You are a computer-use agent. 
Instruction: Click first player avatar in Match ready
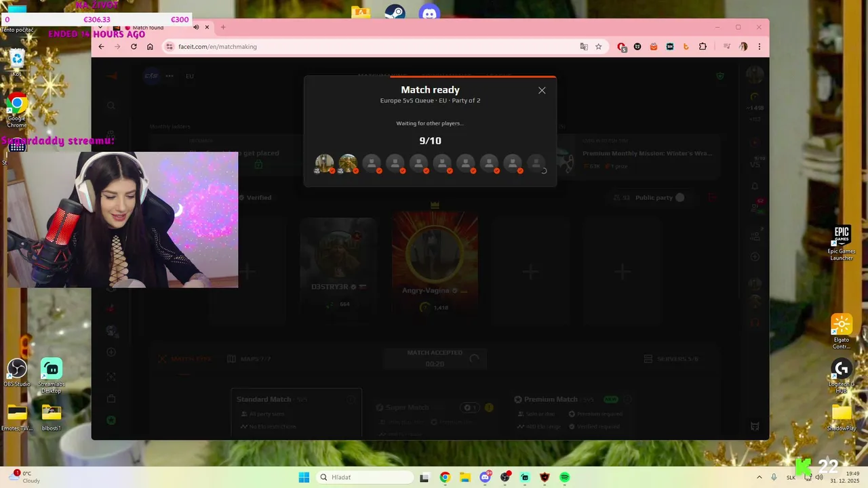click(x=325, y=163)
